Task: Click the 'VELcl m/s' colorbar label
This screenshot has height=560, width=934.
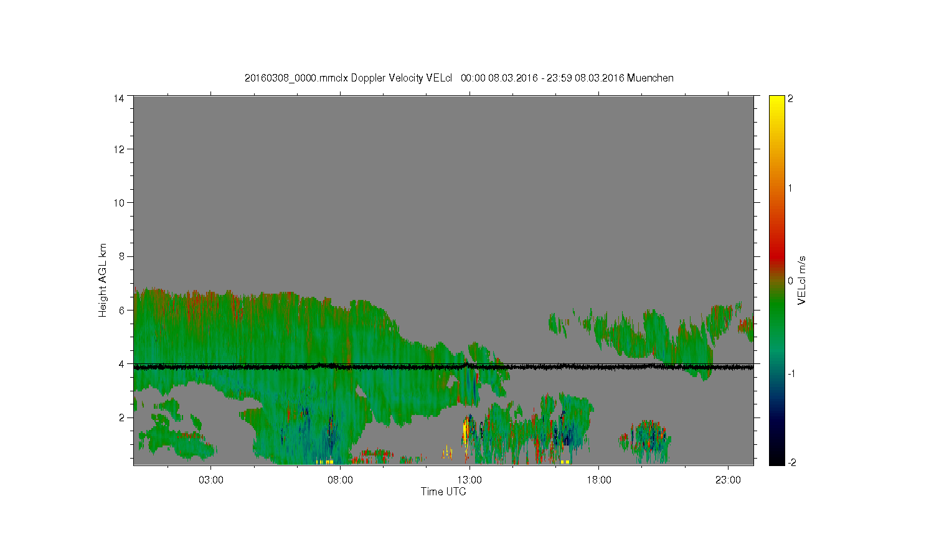Action: (x=802, y=280)
